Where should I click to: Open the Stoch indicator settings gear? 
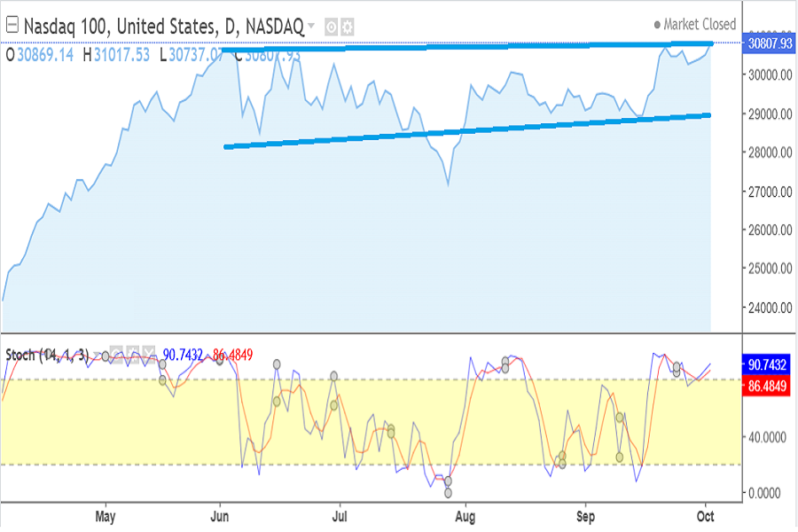[132, 355]
